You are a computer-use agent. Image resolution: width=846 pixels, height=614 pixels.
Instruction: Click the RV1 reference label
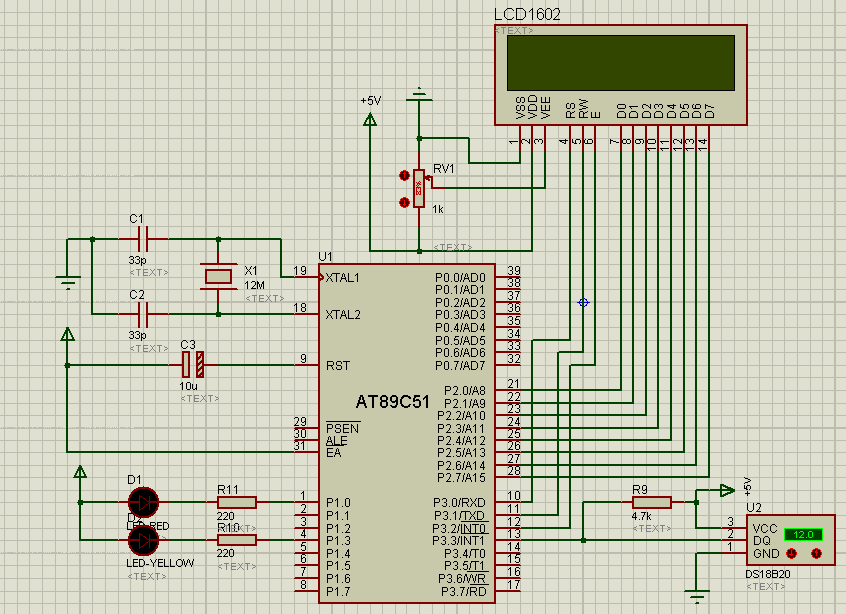tap(444, 168)
